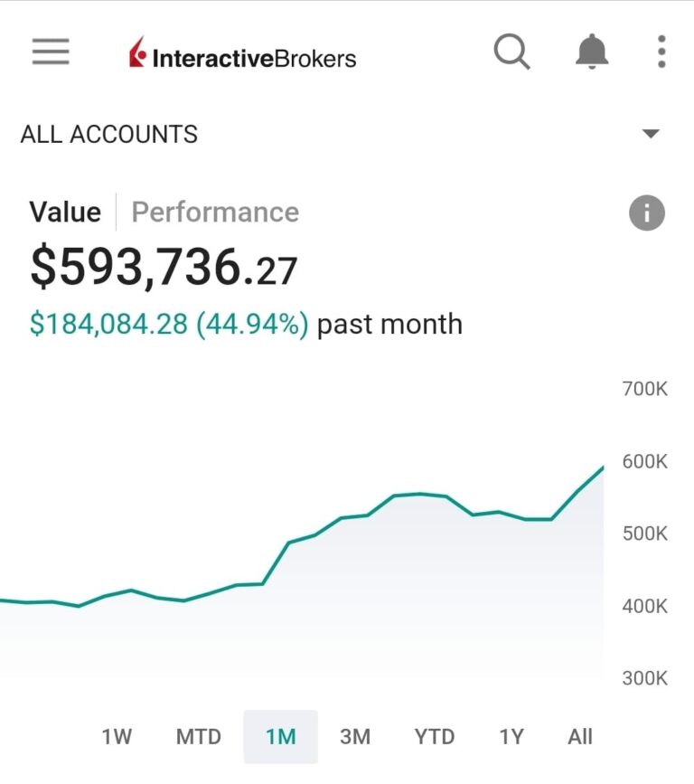Open notifications bell icon

point(592,52)
